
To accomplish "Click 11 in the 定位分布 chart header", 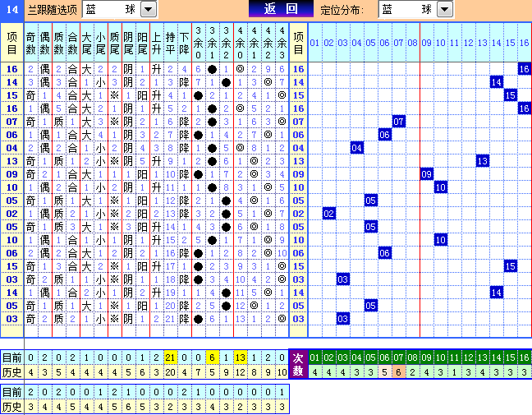I will tap(455, 43).
